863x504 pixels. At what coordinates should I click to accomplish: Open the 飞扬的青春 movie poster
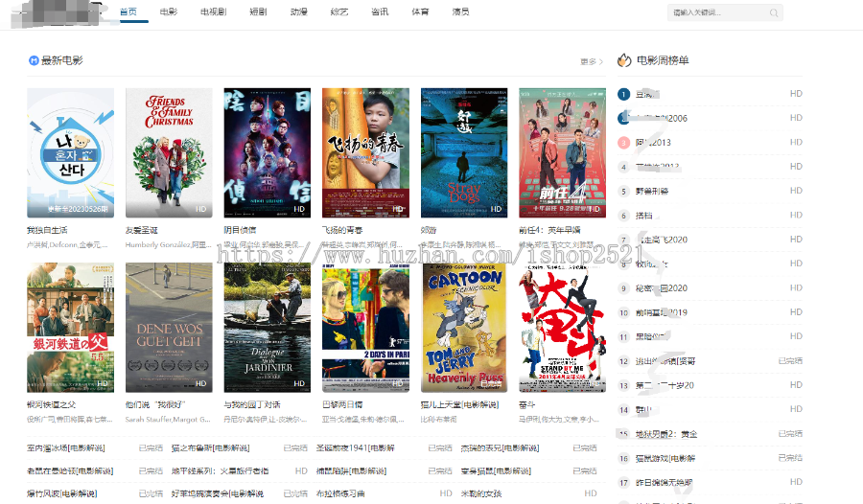[x=366, y=153]
